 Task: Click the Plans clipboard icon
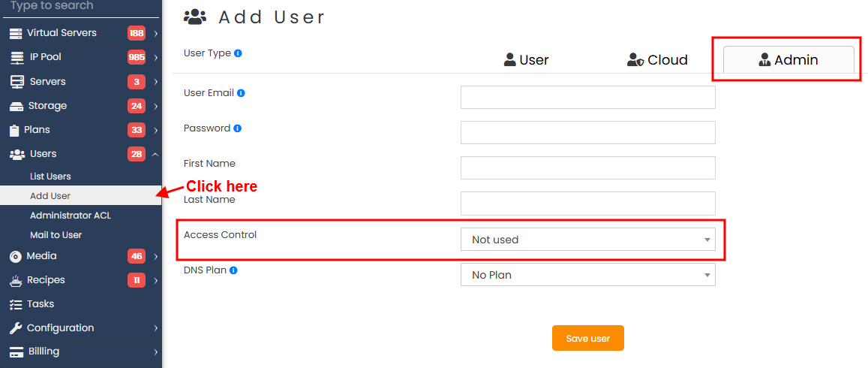pos(14,130)
